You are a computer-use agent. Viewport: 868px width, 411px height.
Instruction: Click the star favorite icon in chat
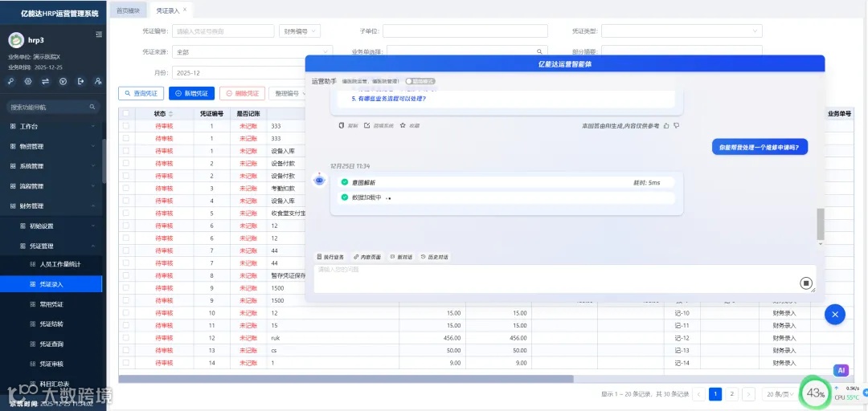[x=403, y=125]
